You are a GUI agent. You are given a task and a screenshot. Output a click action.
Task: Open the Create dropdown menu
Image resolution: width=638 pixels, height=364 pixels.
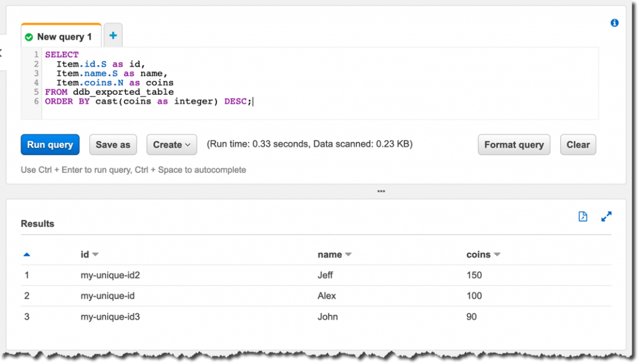171,144
